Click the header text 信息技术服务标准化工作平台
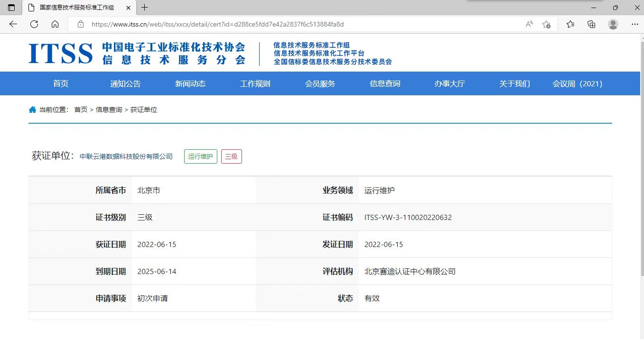The image size is (644, 339). pos(319,53)
